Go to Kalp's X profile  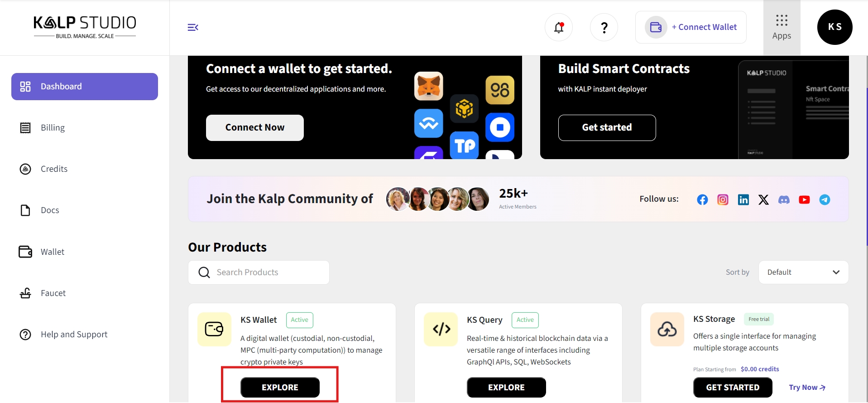[763, 200]
